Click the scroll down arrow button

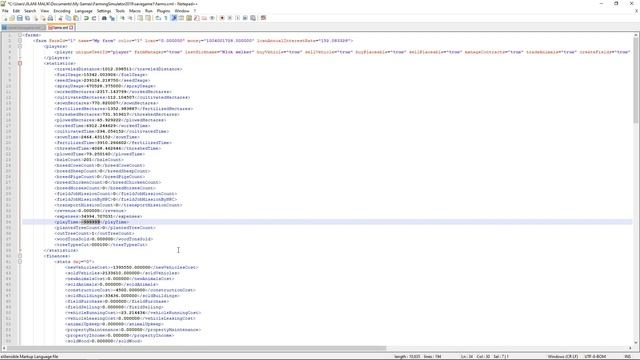(x=636, y=342)
